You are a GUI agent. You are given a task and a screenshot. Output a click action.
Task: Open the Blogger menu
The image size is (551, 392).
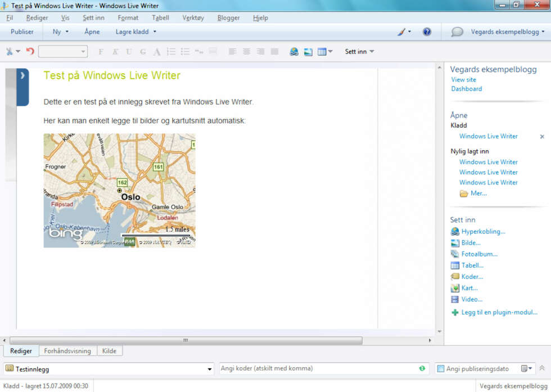click(x=228, y=17)
